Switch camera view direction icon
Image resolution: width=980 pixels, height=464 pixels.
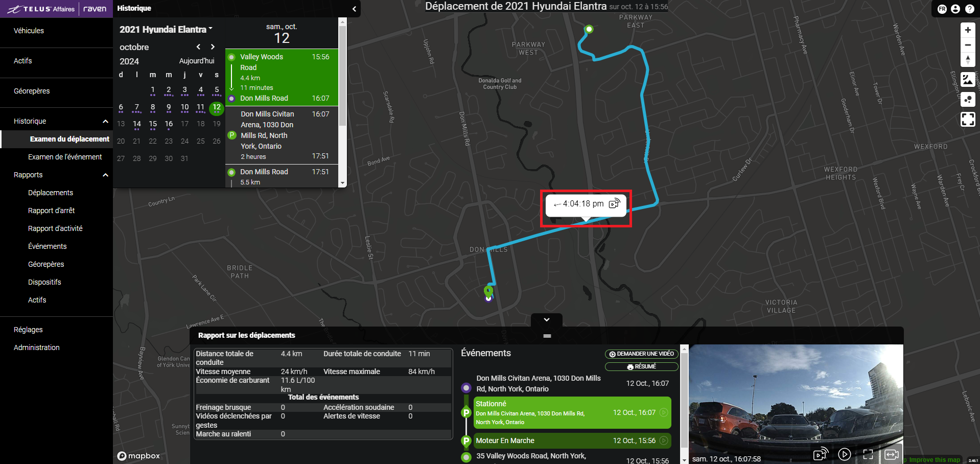(x=892, y=454)
